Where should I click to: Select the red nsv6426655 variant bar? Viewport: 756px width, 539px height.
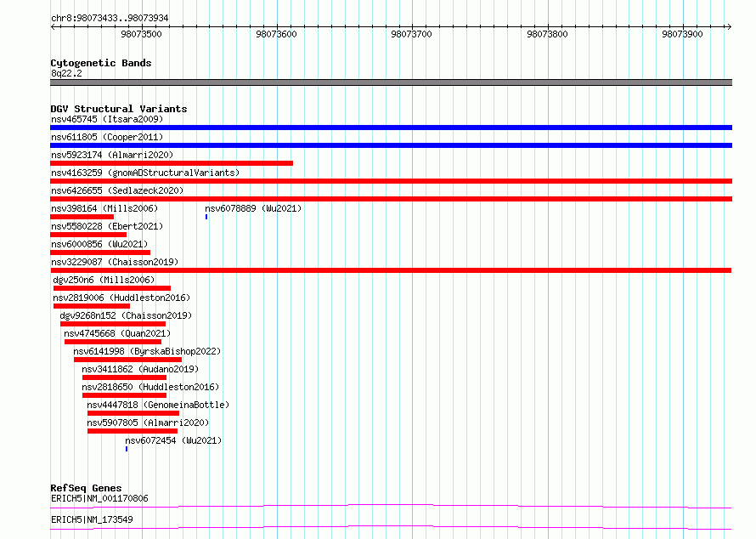click(x=391, y=199)
